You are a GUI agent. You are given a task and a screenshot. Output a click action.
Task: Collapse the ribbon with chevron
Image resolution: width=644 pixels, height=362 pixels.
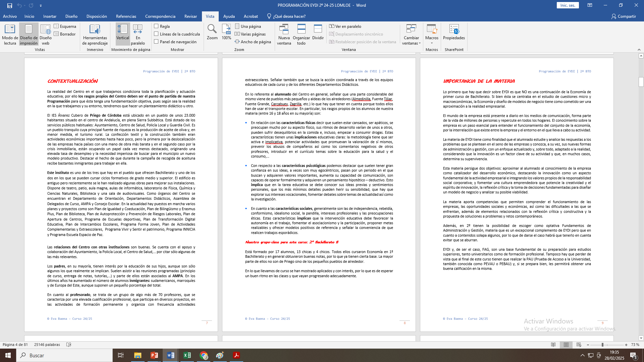[639, 50]
